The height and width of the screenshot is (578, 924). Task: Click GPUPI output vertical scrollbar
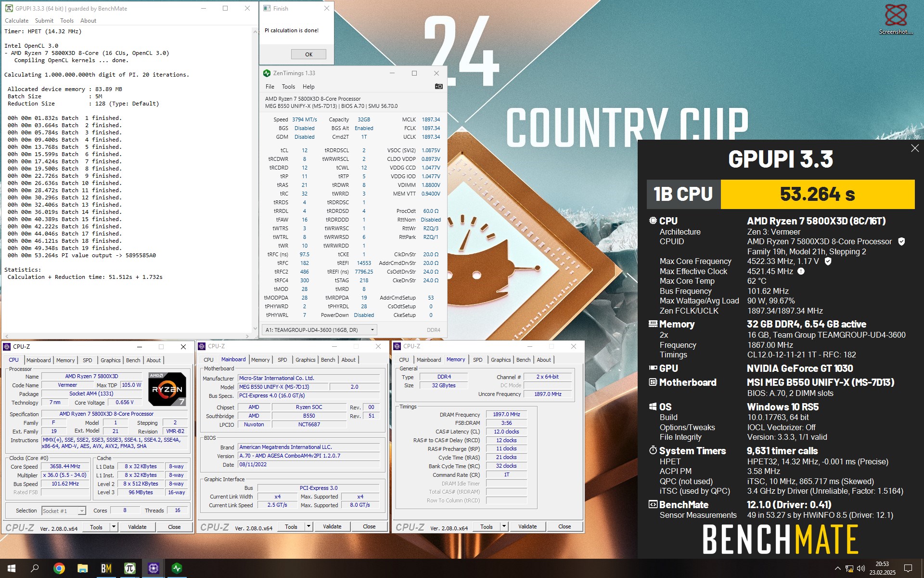pos(255,180)
